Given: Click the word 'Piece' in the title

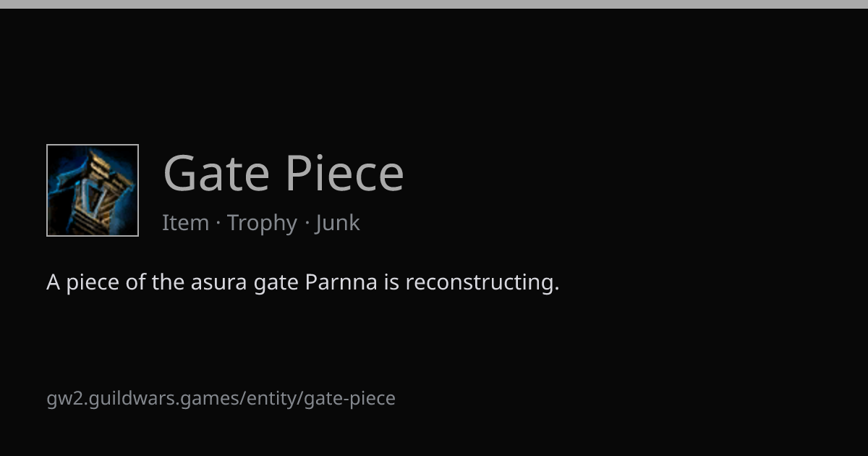Looking at the screenshot, I should point(344,173).
